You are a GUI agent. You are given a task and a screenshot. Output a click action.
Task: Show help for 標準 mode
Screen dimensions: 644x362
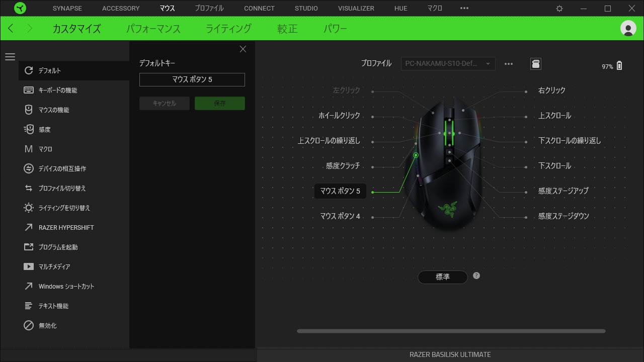click(x=476, y=276)
